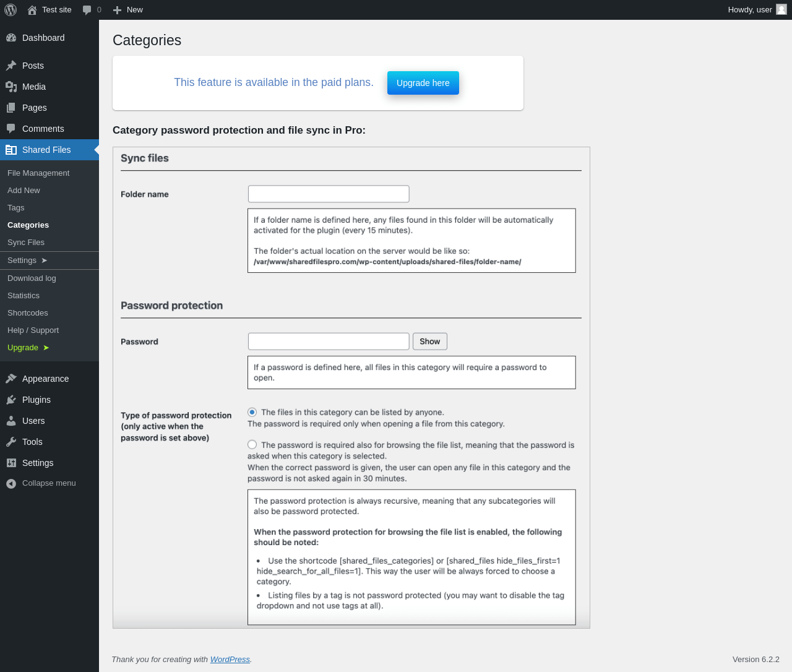Click the Users menu label
The width and height of the screenshot is (792, 672).
coord(33,421)
